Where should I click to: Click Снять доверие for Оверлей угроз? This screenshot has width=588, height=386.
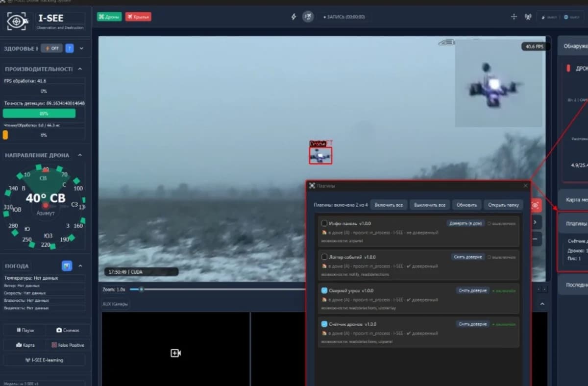coord(473,290)
